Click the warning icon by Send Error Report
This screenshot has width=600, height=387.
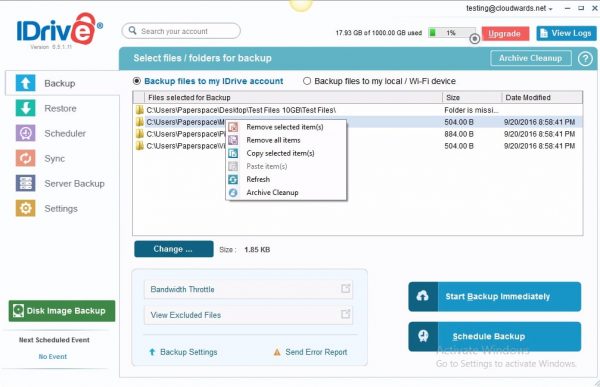277,352
